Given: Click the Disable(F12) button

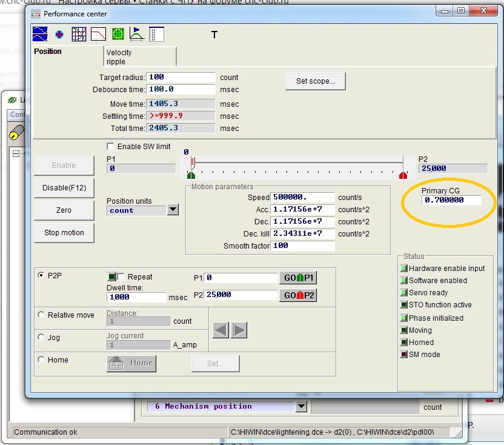Looking at the screenshot, I should coord(64,187).
